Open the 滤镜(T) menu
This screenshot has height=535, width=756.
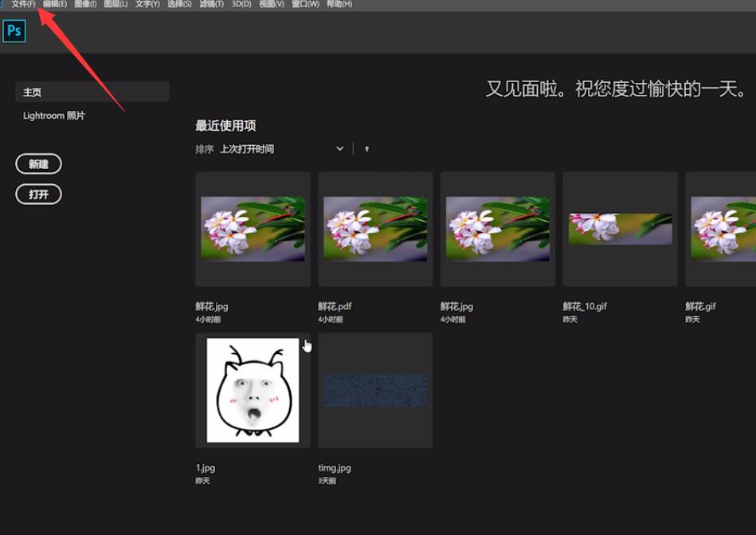[212, 4]
